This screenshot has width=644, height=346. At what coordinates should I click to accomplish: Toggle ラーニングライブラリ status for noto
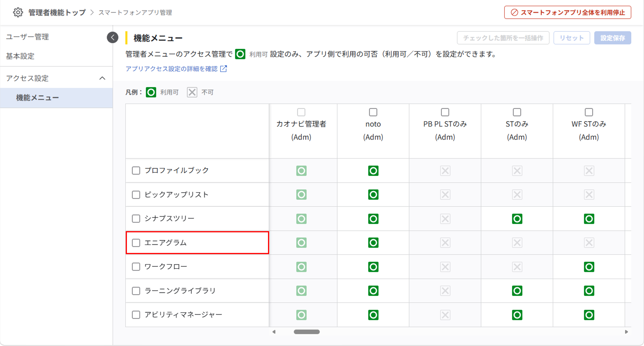[x=373, y=291]
